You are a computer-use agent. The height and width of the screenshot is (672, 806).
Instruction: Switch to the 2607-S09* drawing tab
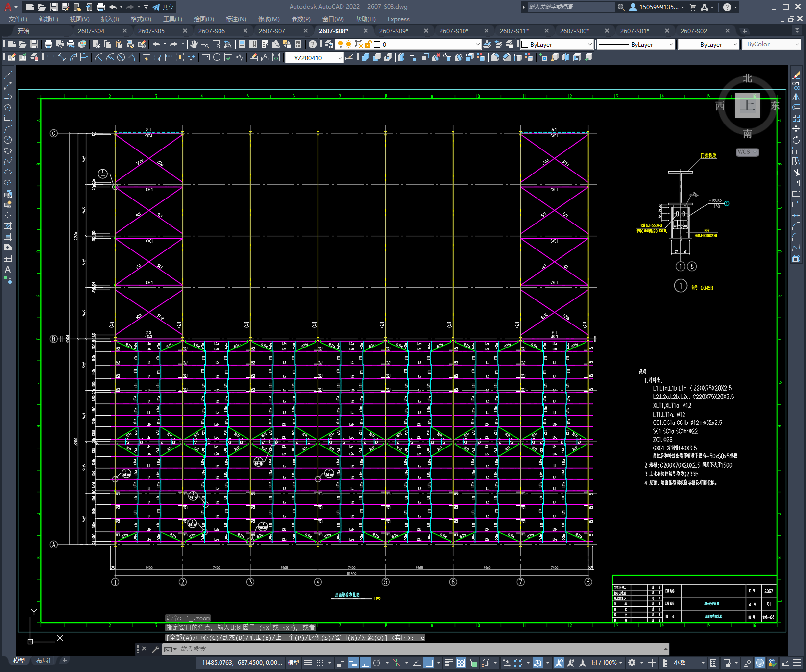click(393, 31)
